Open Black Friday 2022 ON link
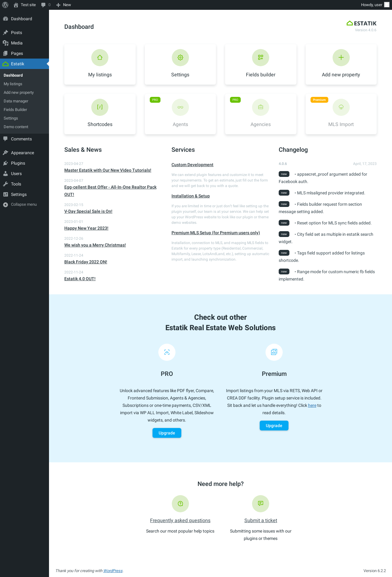The image size is (392, 577). [86, 262]
